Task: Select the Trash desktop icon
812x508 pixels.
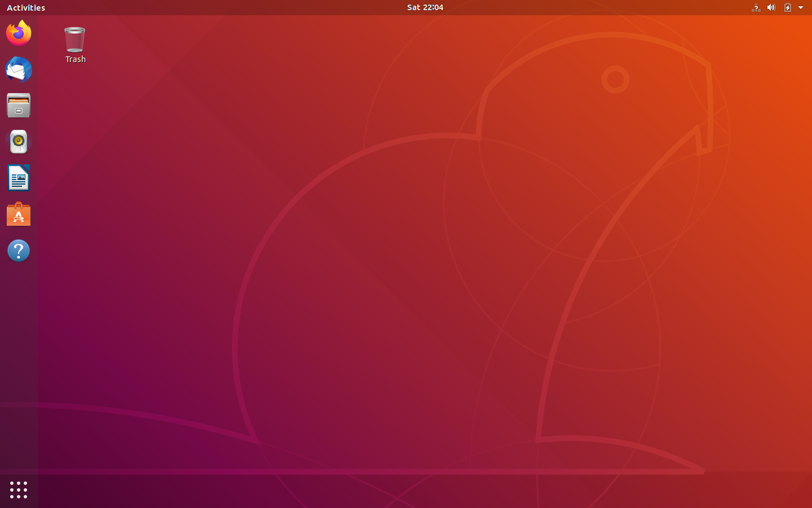Action: tap(75, 45)
